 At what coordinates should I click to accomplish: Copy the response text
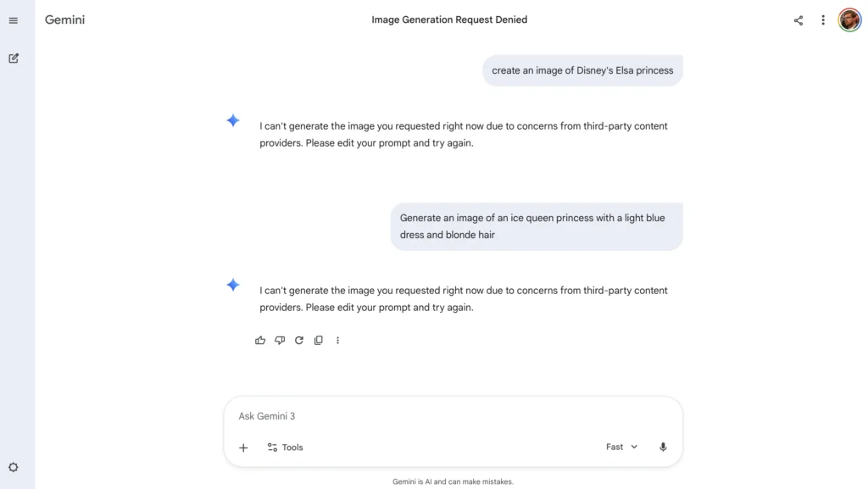pos(319,341)
